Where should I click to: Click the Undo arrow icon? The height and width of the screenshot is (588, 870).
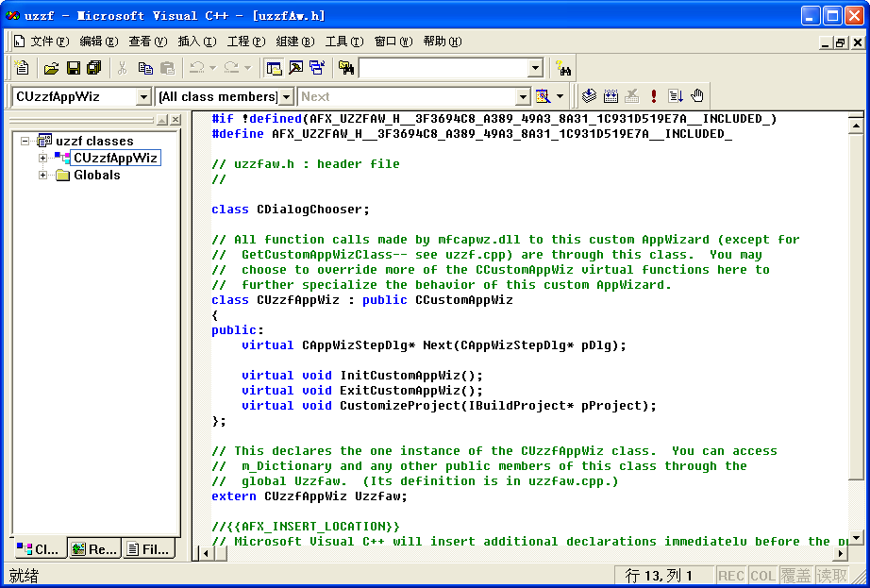click(x=197, y=68)
